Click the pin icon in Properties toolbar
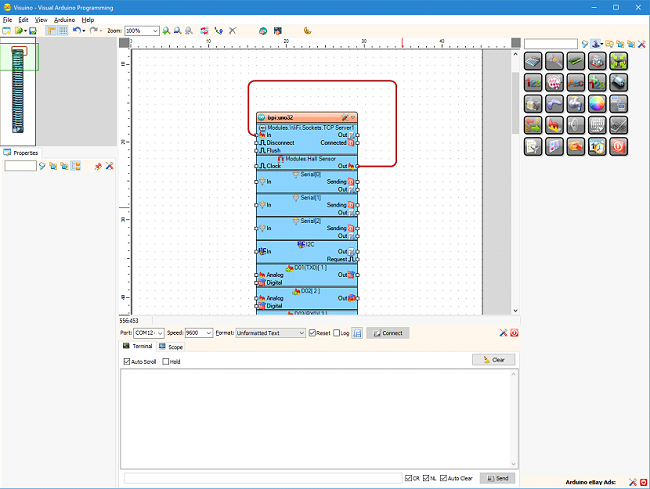650x489 pixels. [98, 166]
